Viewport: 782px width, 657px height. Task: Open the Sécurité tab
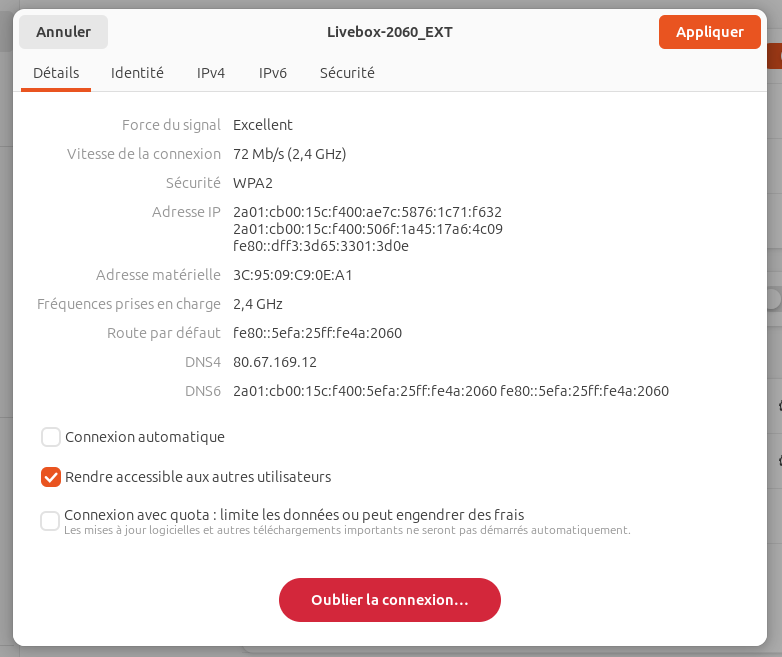point(347,73)
